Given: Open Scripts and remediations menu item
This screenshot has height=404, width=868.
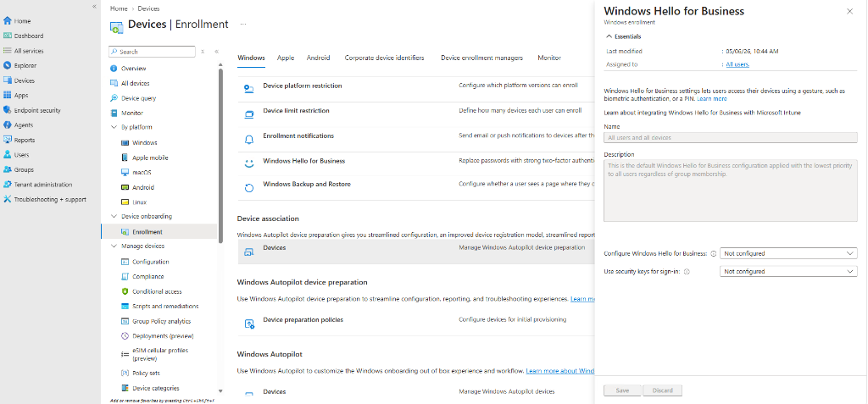Looking at the screenshot, I should tap(159, 306).
